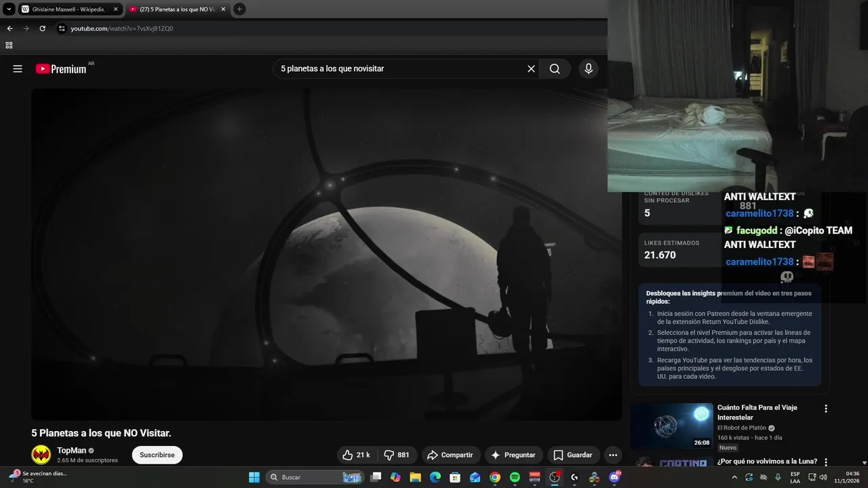
Task: Open Task View on taskbar
Action: (x=376, y=477)
